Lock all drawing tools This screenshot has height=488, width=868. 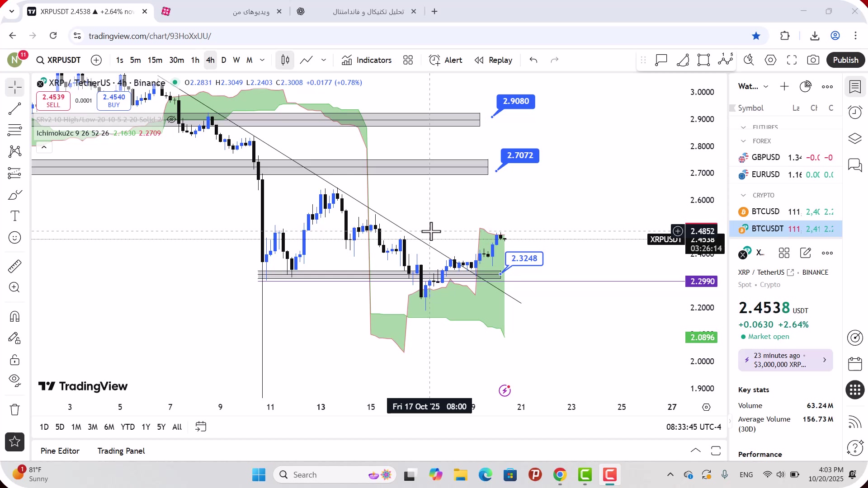click(15, 360)
